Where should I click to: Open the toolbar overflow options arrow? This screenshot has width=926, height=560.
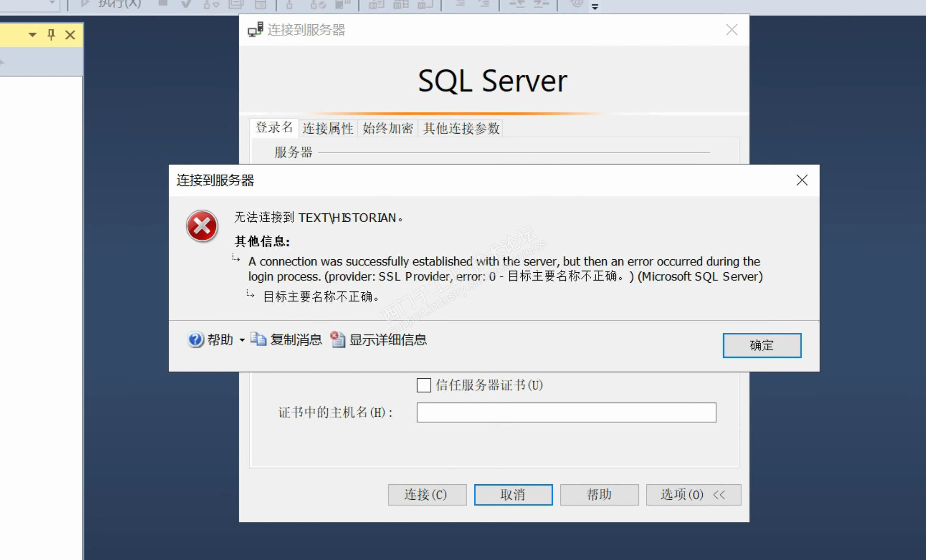[x=595, y=6]
